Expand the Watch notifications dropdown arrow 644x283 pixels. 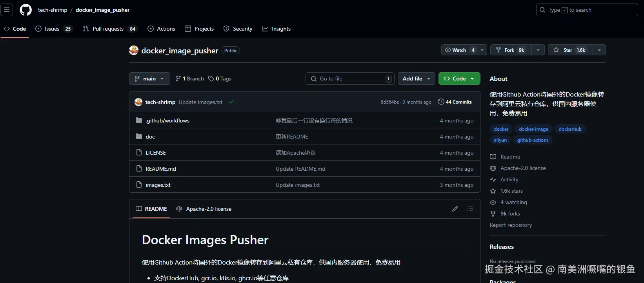(x=482, y=50)
